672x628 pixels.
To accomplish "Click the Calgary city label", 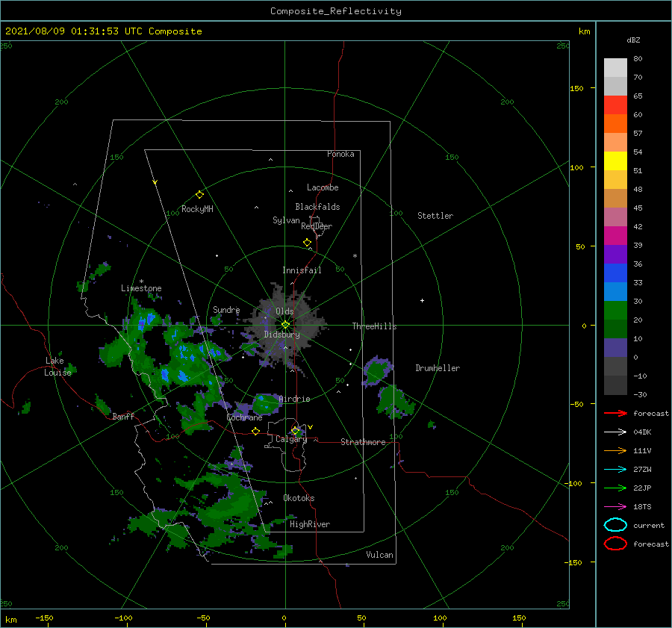I will tap(291, 439).
